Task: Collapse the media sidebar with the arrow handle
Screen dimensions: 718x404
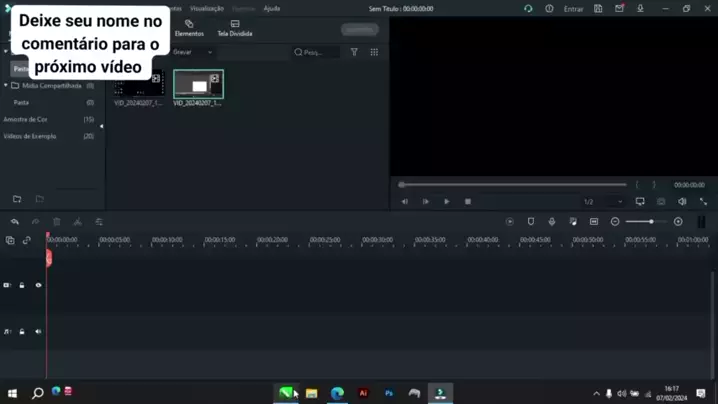Action: 102,126
